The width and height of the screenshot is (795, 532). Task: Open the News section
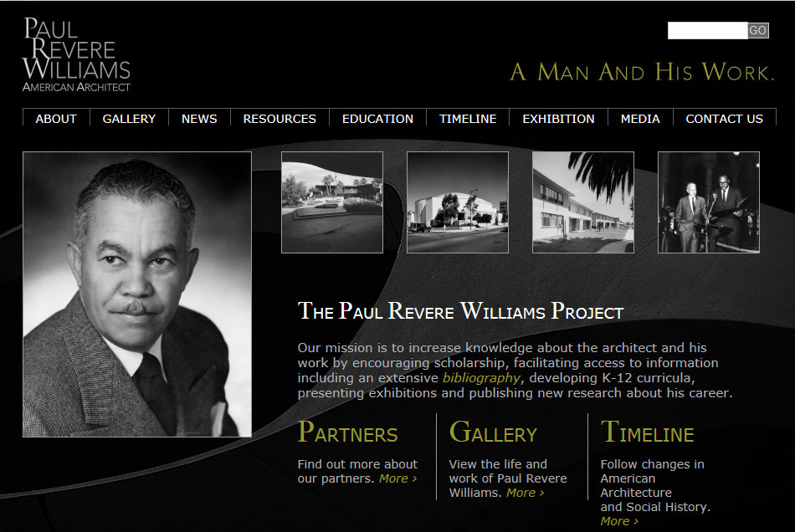[199, 119]
